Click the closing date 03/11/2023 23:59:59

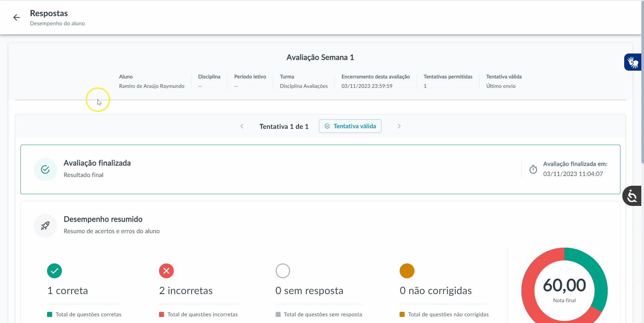coord(367,86)
